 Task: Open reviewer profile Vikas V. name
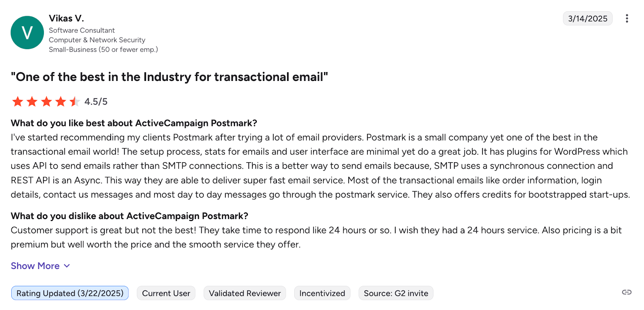point(66,19)
